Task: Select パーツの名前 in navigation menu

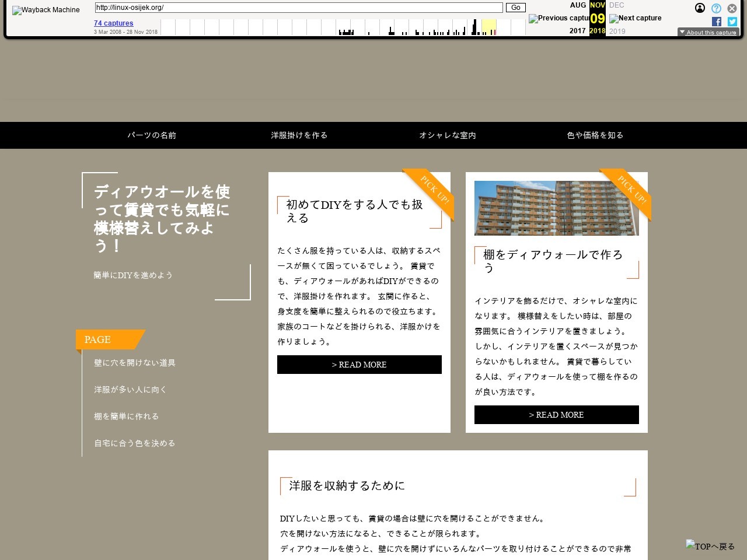Action: (x=152, y=135)
